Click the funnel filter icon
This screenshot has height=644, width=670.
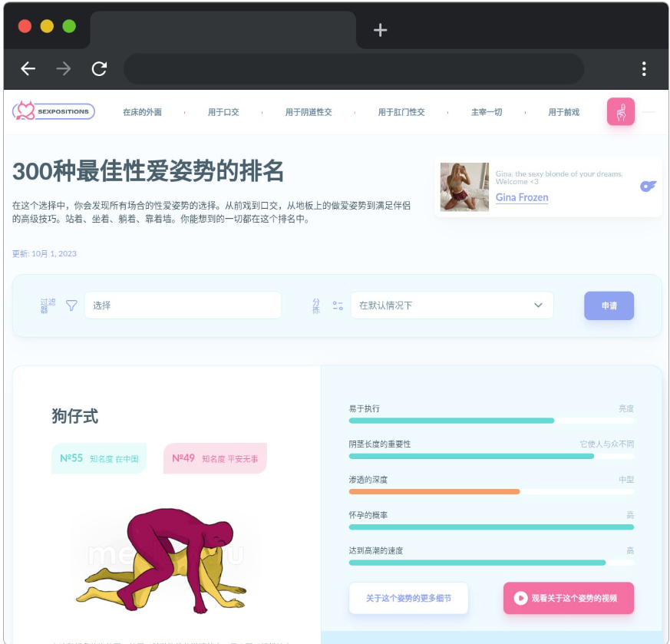pos(71,305)
